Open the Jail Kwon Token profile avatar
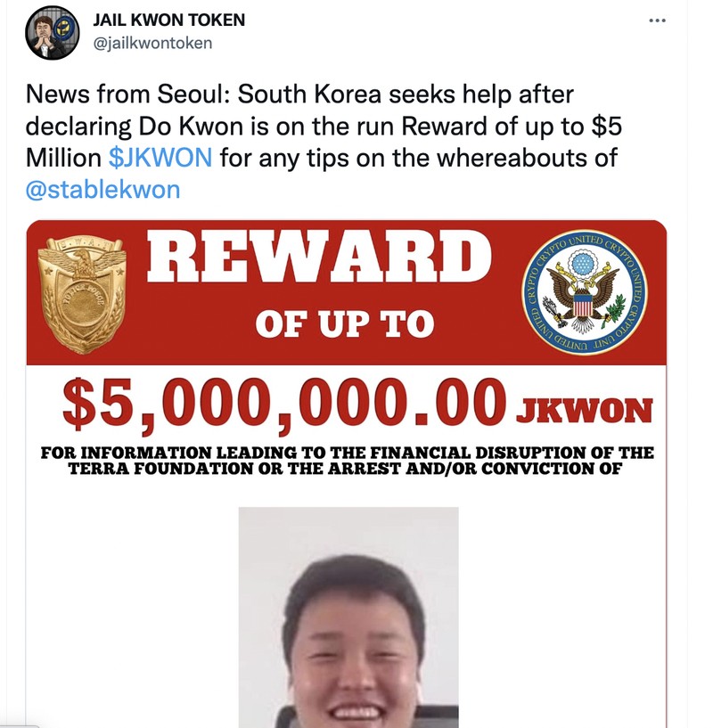The height and width of the screenshot is (728, 713). pyautogui.click(x=52, y=32)
